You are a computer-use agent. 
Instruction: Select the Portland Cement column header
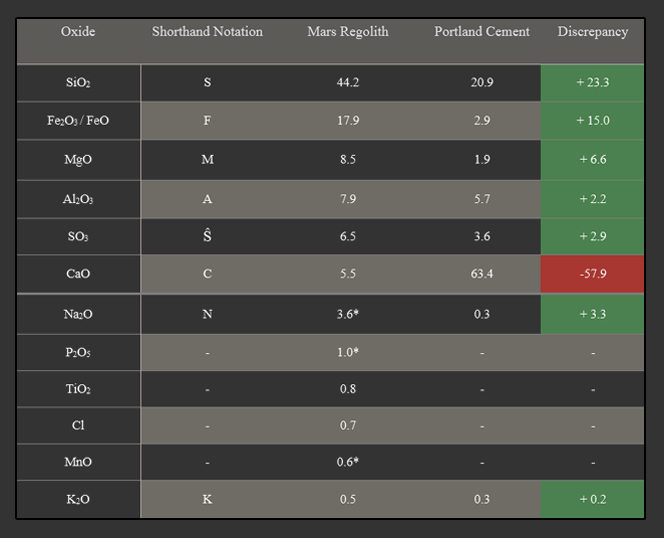(x=482, y=31)
